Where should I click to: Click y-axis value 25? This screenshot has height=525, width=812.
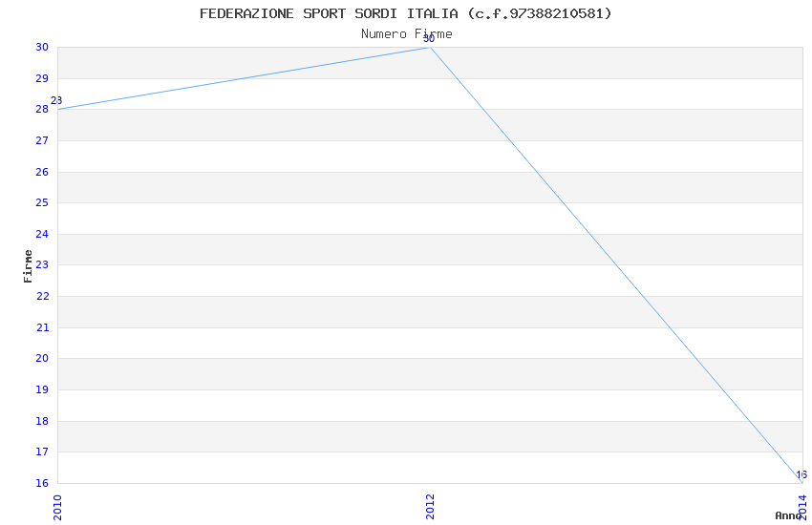[42, 202]
